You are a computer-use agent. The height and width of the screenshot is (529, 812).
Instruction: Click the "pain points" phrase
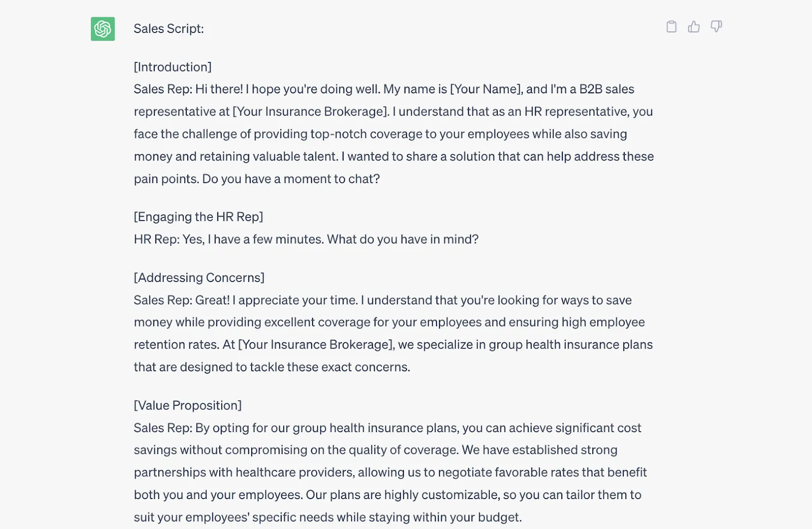pyautogui.click(x=166, y=179)
